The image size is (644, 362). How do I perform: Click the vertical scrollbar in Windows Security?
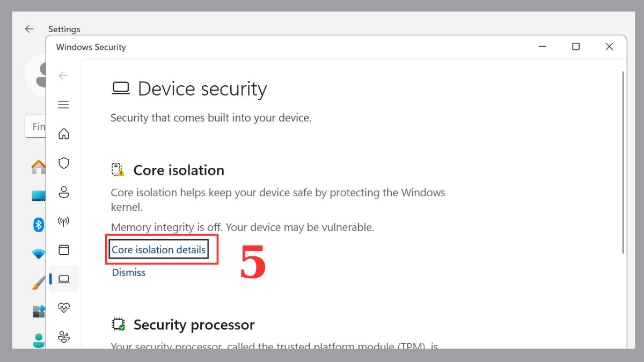click(623, 161)
